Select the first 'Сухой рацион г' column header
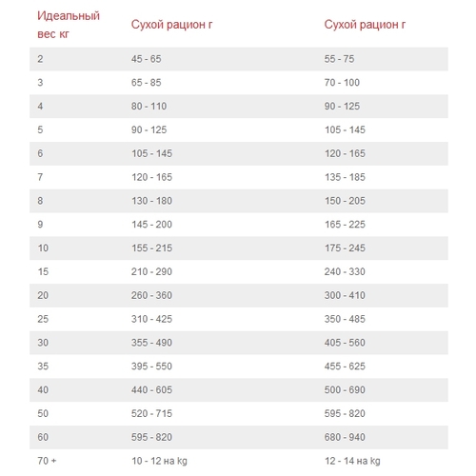476x476 pixels. pyautogui.click(x=171, y=25)
